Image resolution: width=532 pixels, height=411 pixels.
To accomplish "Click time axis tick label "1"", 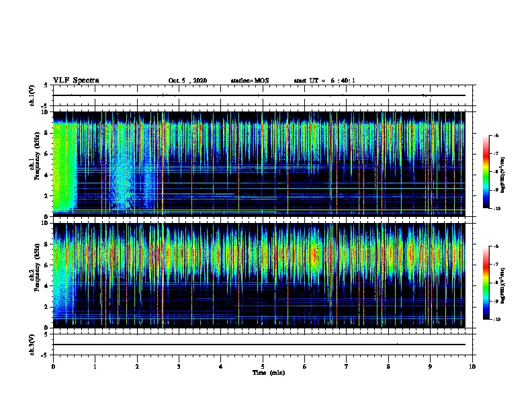I will [95, 366].
